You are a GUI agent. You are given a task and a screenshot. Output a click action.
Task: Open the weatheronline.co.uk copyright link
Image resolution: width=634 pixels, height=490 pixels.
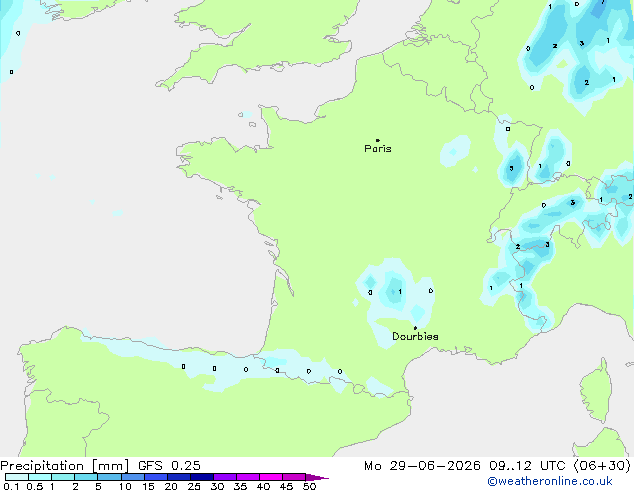550,481
